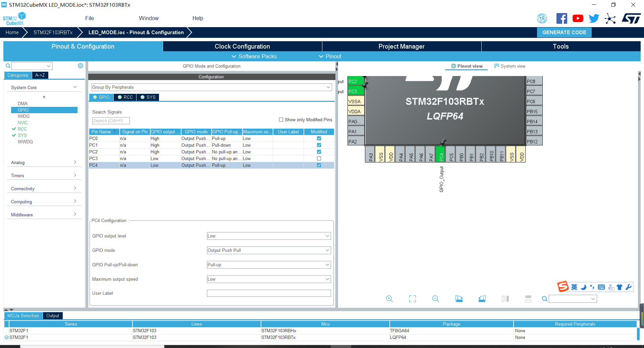This screenshot has height=348, width=644.
Task: Click STM32F103RBTx breadcrumb
Action: 53,32
